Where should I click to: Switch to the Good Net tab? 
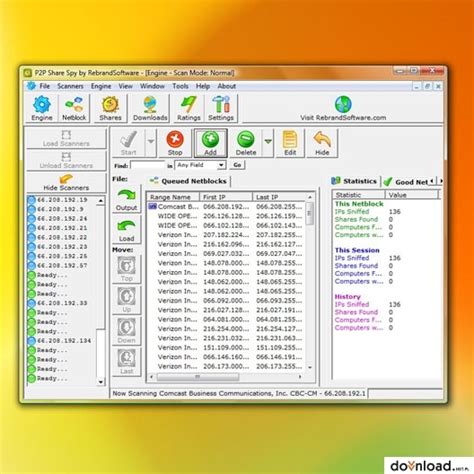(407, 182)
